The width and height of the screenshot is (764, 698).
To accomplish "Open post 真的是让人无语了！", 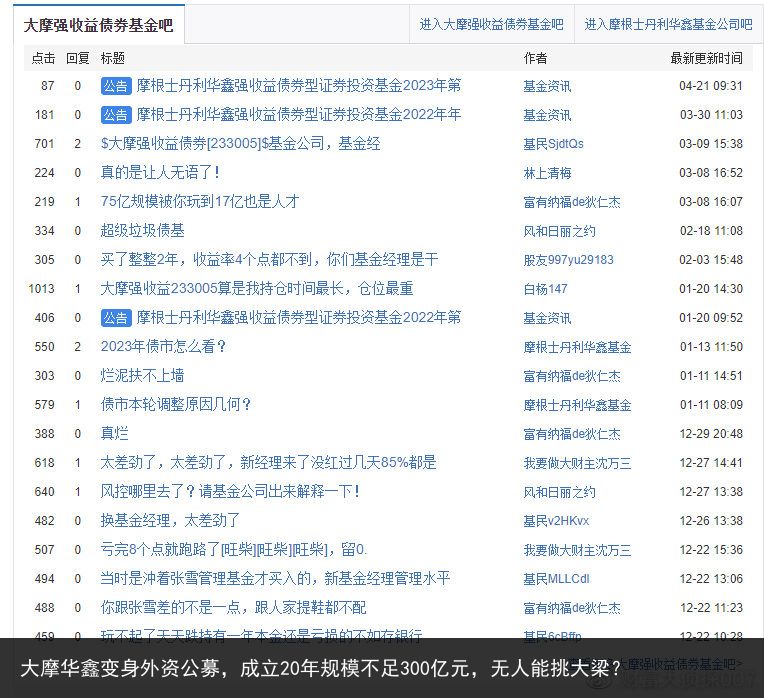I will pyautogui.click(x=160, y=172).
